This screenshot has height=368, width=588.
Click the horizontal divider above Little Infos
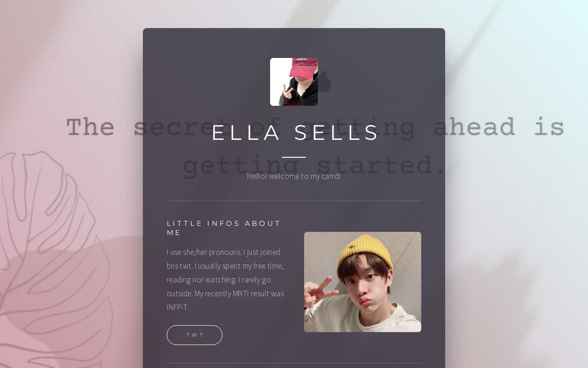tap(294, 201)
